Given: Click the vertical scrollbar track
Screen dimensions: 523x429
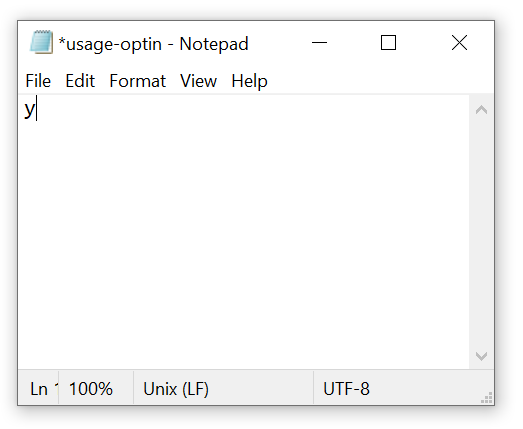Looking at the screenshot, I should coord(481,233).
